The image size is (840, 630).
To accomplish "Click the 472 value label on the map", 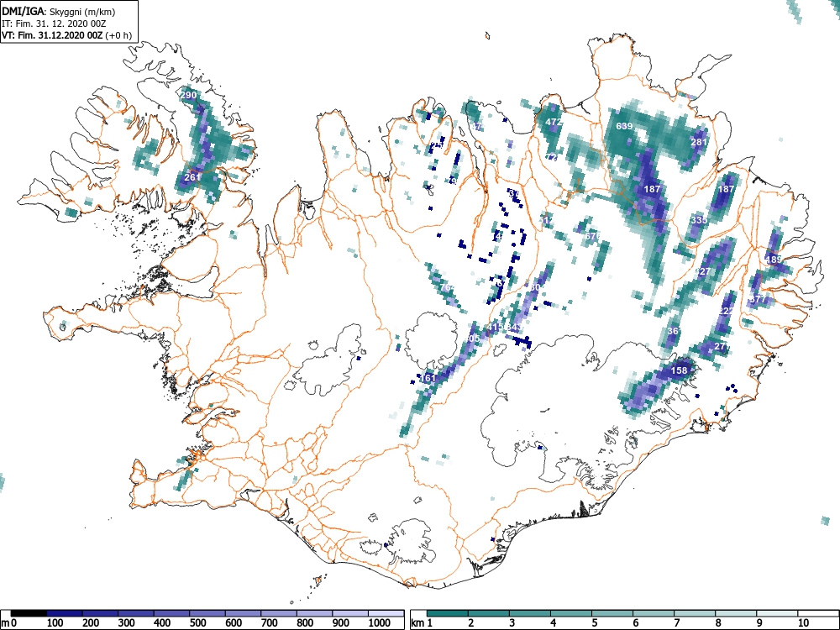I will coord(554,122).
